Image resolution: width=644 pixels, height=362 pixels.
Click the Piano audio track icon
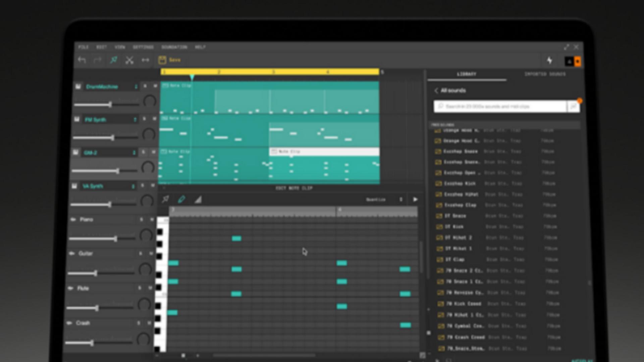tap(73, 219)
